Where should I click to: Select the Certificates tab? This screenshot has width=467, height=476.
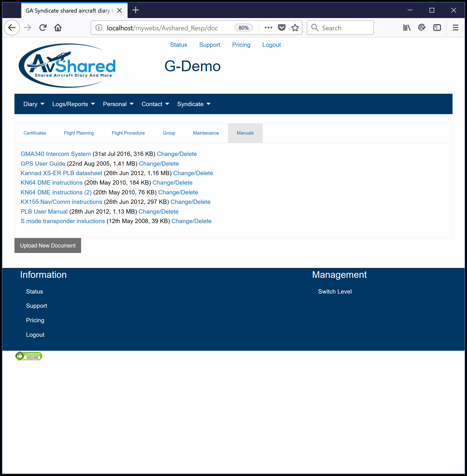point(35,133)
